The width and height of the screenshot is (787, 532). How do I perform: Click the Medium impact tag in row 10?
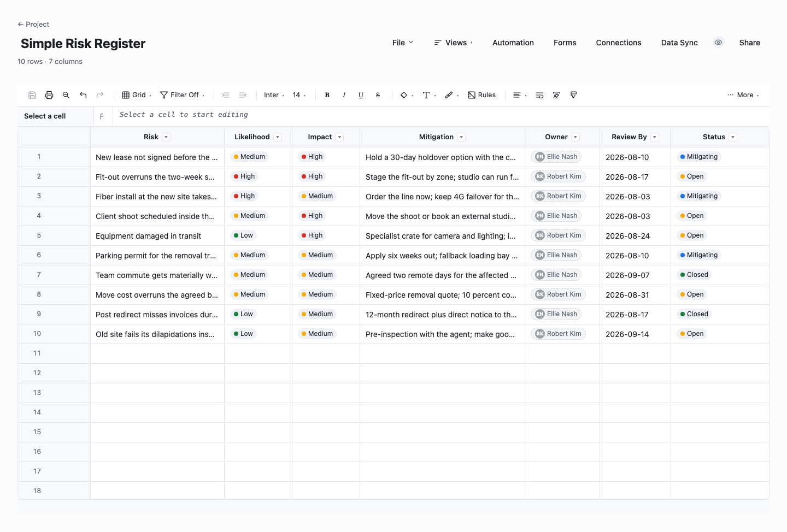click(317, 334)
